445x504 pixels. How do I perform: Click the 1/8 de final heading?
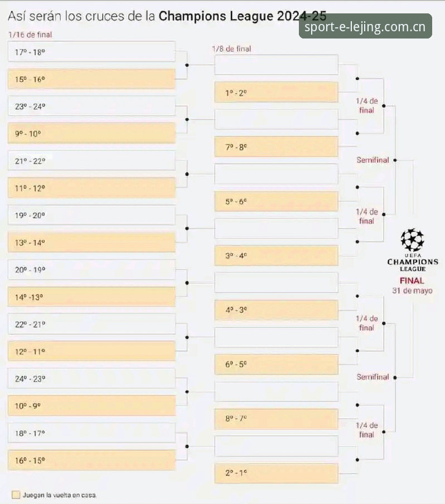pos(231,49)
